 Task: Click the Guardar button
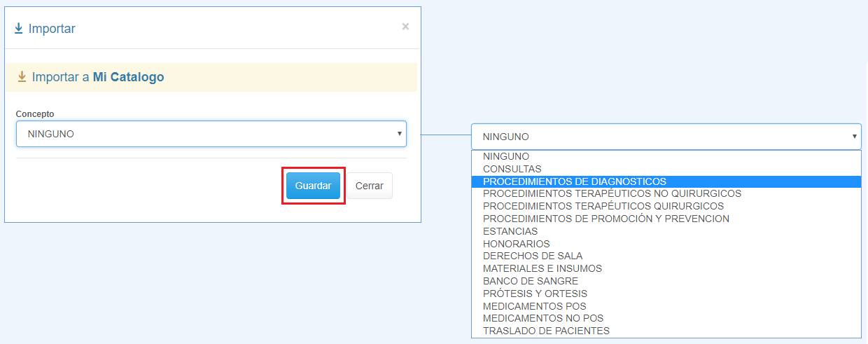pos(313,186)
